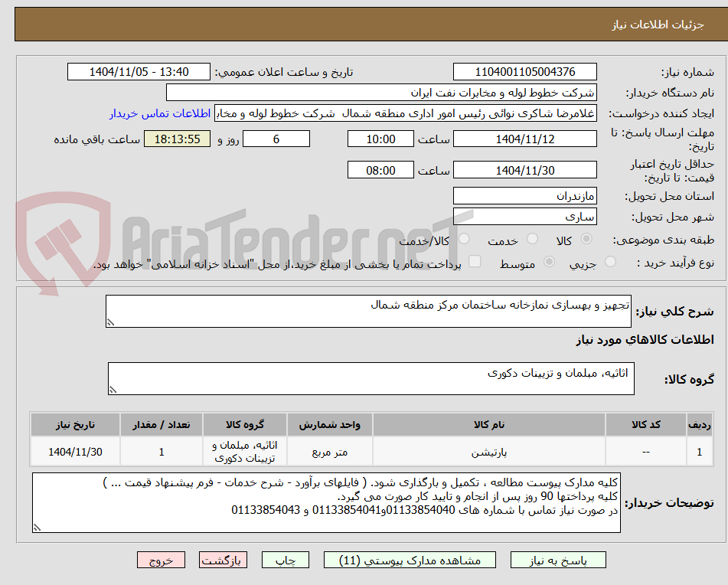
Task: Click the شماره نیاز number field
Action: click(x=524, y=72)
